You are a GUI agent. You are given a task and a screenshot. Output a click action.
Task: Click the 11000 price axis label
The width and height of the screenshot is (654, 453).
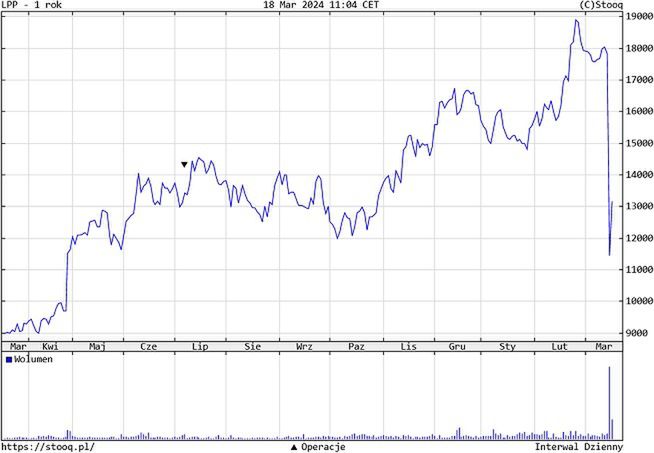click(x=639, y=270)
